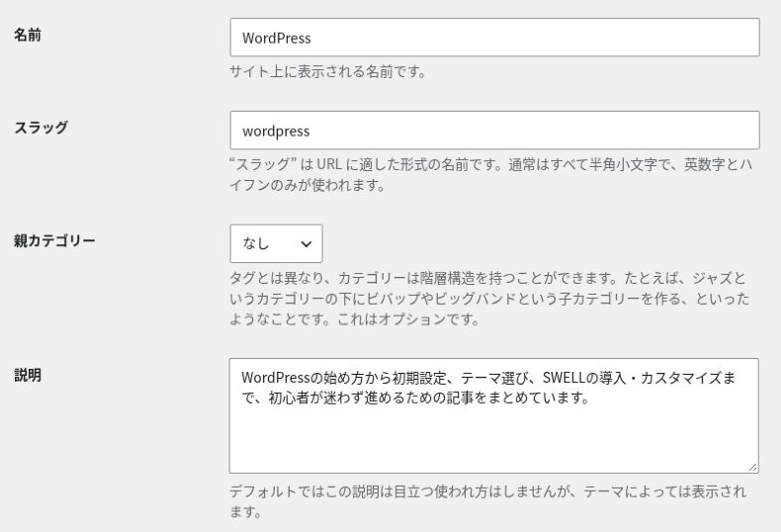Image resolution: width=781 pixels, height=532 pixels.
Task: Click the スラッグ input field containing wordpress
Action: tap(494, 131)
